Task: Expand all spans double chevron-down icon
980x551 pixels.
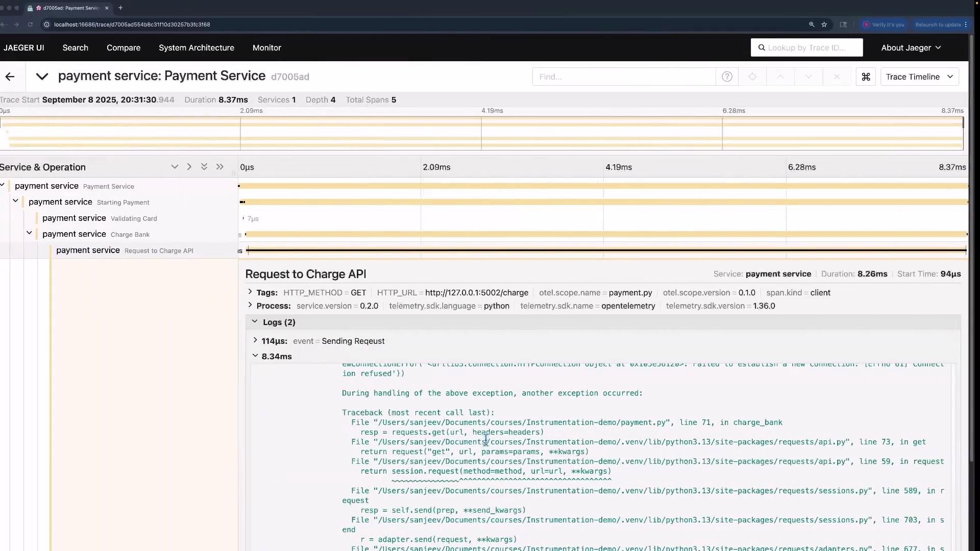Action: pos(204,167)
